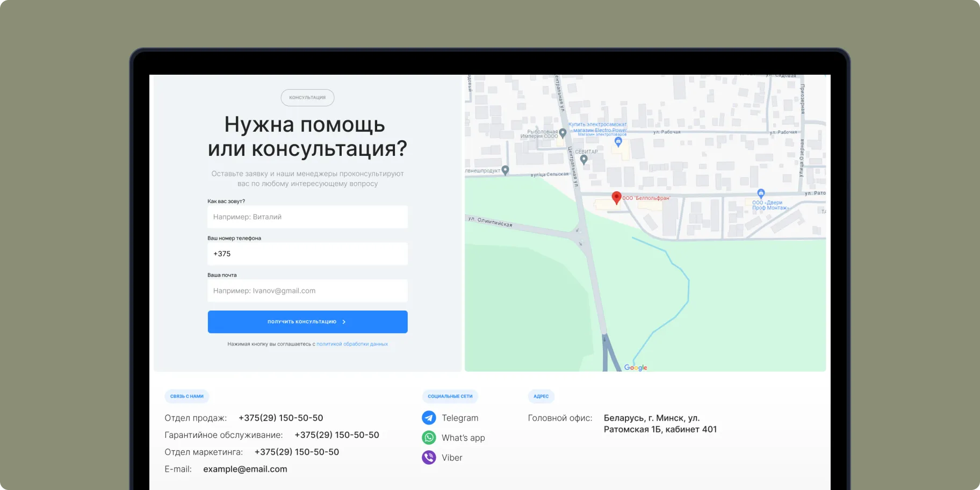Submit the 'Получить консультацию' button
This screenshot has height=490, width=980.
pyautogui.click(x=307, y=322)
